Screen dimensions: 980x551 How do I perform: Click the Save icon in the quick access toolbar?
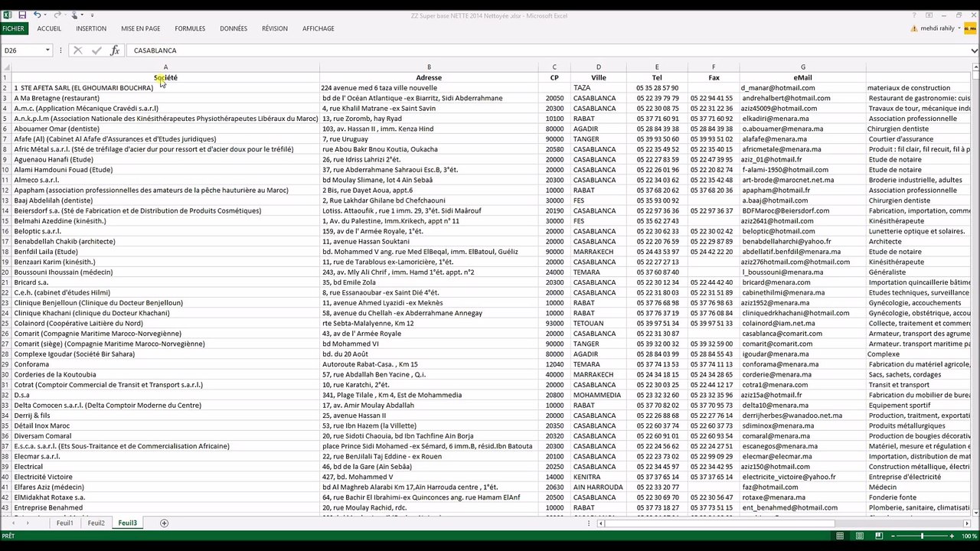[x=22, y=15]
